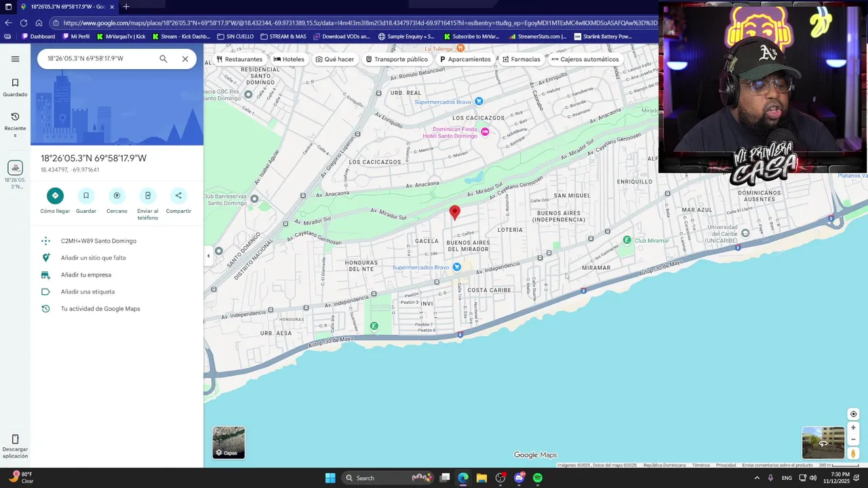Open the STREAM & MAS bookmarks folder
This screenshot has width=868, height=488.
283,37
